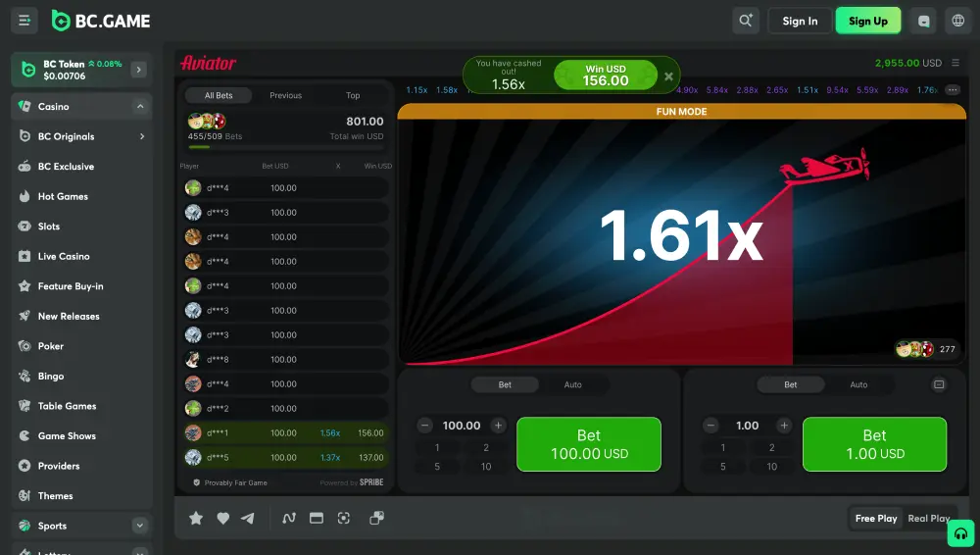
Task: Dismiss the cashed out win notification
Action: [x=668, y=76]
